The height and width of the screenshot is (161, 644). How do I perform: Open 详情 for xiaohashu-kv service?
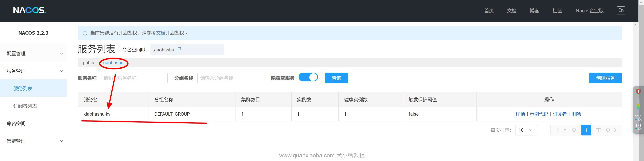(x=520, y=114)
